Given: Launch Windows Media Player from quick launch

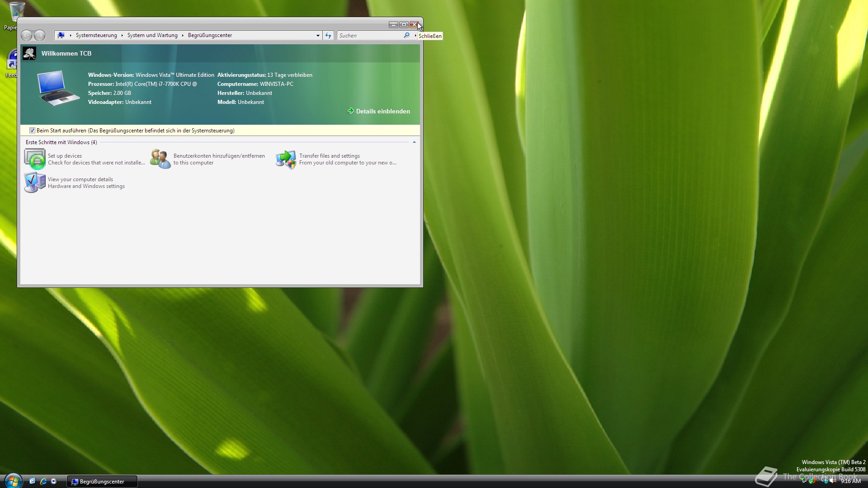Looking at the screenshot, I should pos(54,481).
